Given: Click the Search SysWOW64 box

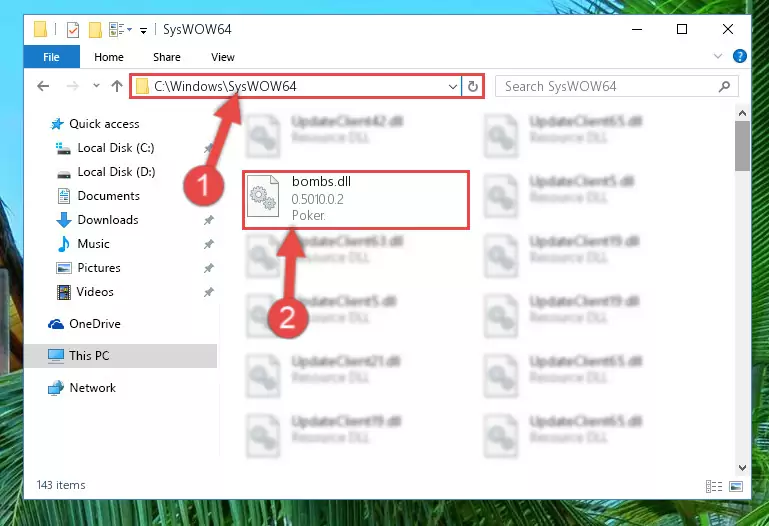Looking at the screenshot, I should tap(616, 86).
